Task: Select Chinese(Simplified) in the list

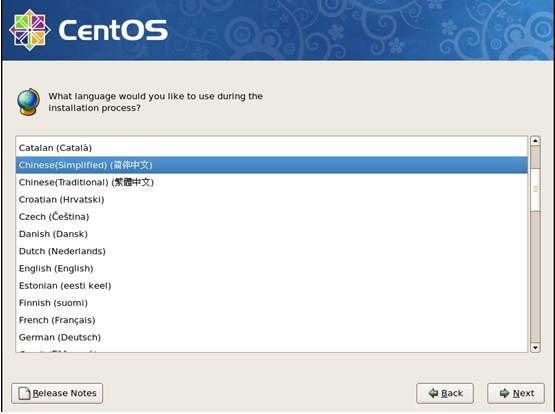Action: (x=271, y=165)
